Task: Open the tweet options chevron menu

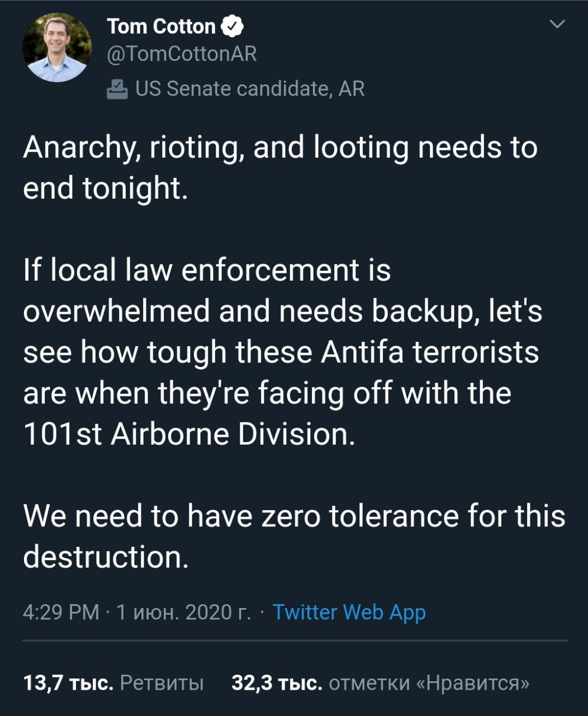Action: (x=557, y=25)
